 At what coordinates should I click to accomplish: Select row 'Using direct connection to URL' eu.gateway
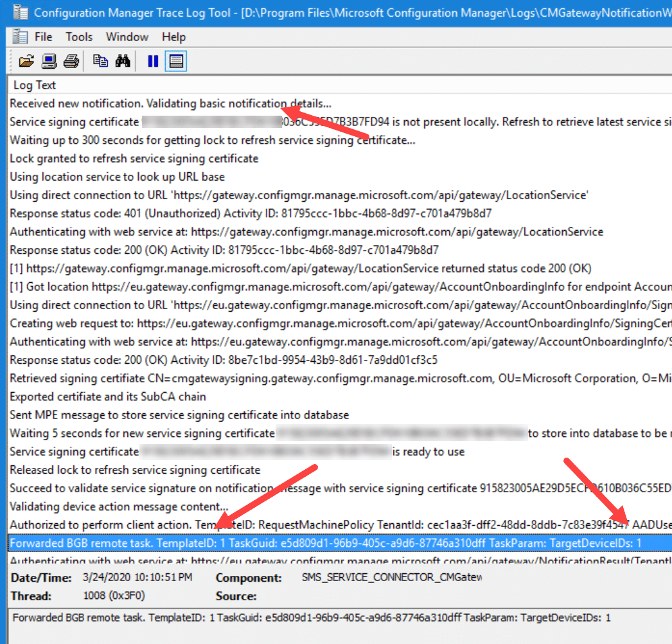pos(340,305)
